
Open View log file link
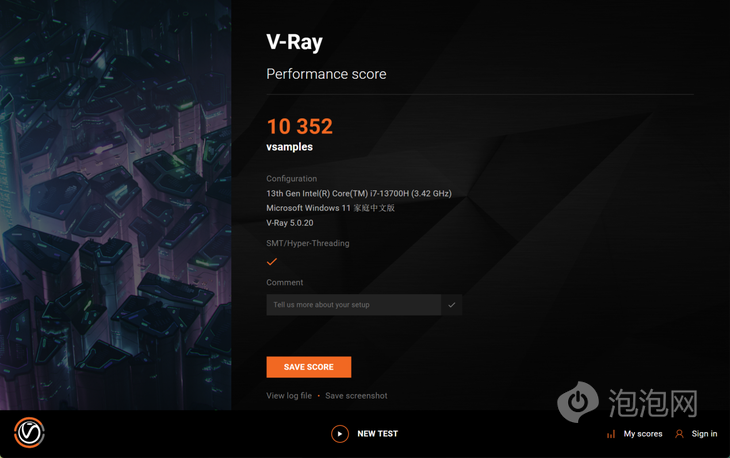(289, 396)
